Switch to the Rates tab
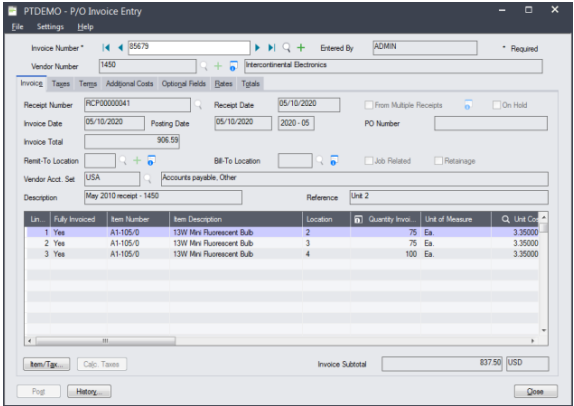The height and width of the screenshot is (406, 574). click(x=223, y=83)
